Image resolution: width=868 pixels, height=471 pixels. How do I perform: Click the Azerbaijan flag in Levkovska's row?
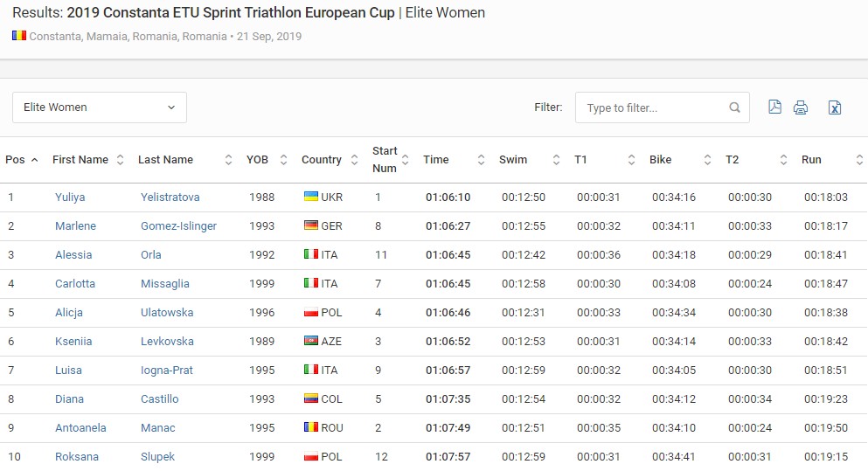(x=310, y=341)
